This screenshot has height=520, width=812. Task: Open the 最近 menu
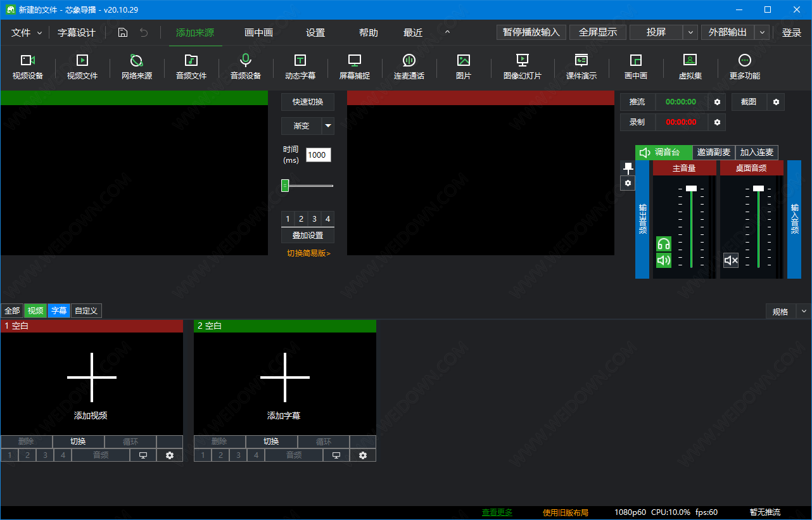(413, 33)
